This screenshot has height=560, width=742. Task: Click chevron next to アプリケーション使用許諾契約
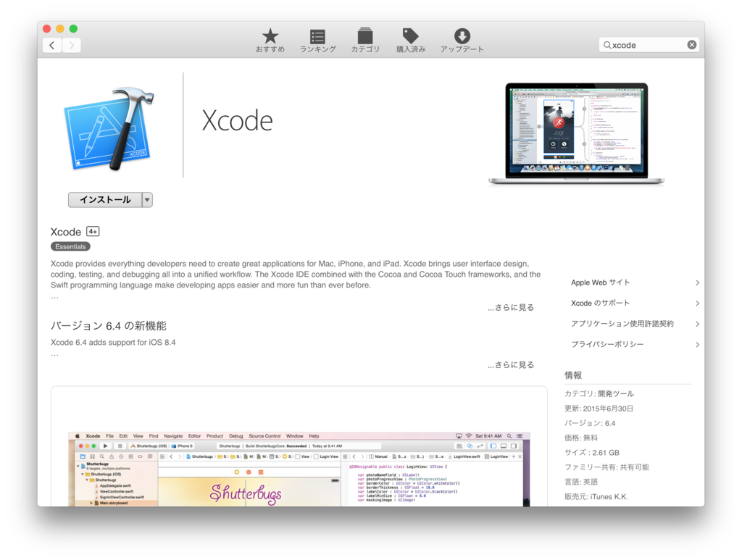(697, 324)
